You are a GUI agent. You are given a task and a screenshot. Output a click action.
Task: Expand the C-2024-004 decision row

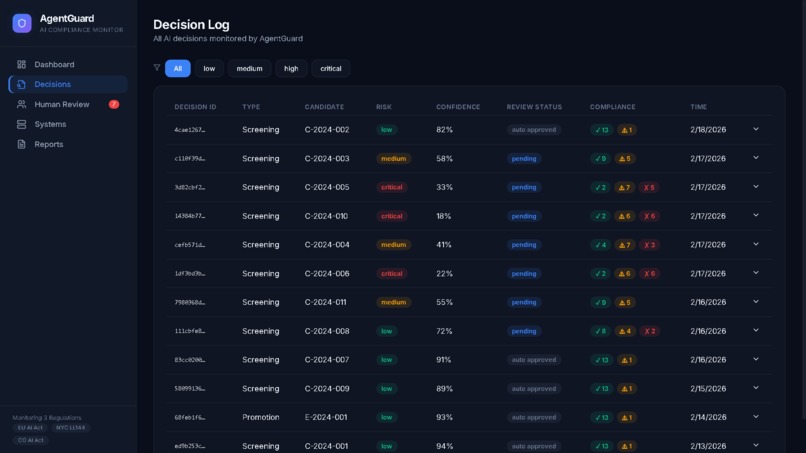pyautogui.click(x=756, y=244)
